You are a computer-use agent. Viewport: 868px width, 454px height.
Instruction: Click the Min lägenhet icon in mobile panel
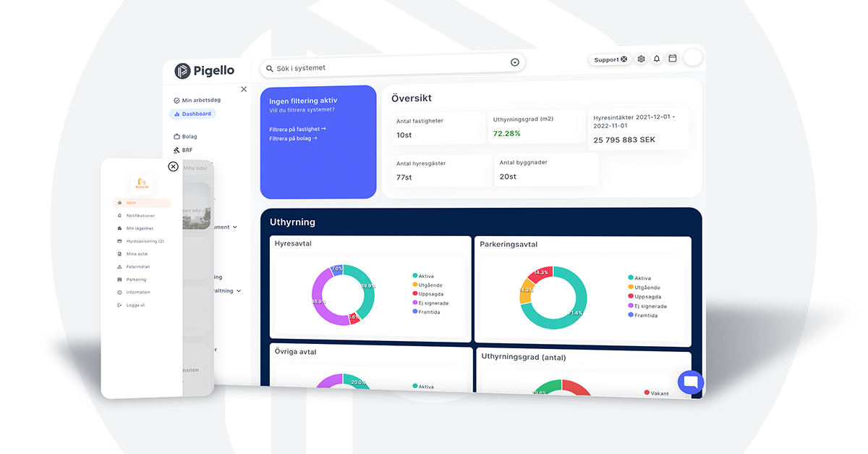click(x=119, y=228)
